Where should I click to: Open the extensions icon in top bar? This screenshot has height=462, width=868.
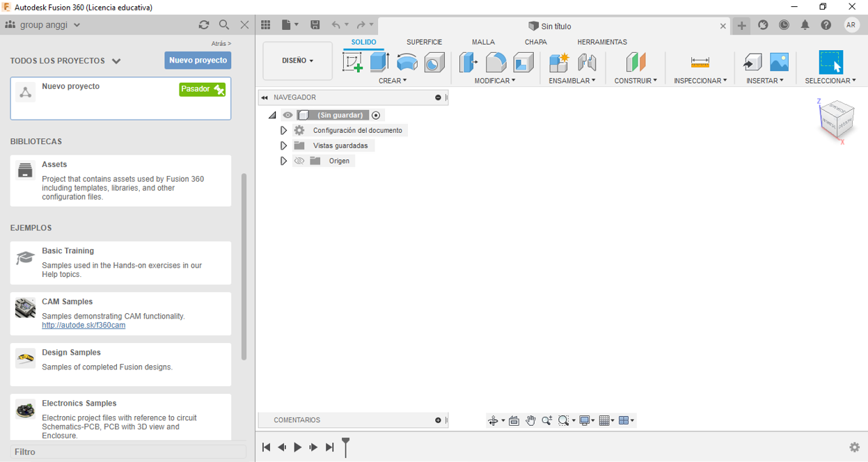click(x=764, y=25)
